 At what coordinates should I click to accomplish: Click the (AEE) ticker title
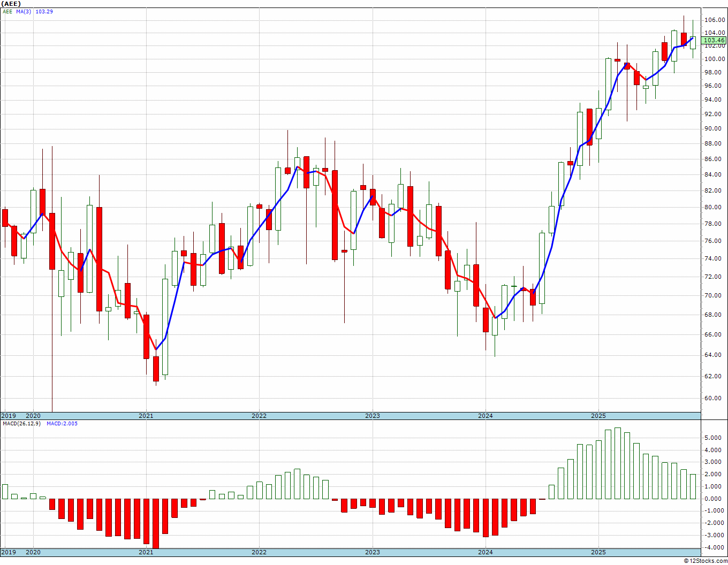coord(12,4)
